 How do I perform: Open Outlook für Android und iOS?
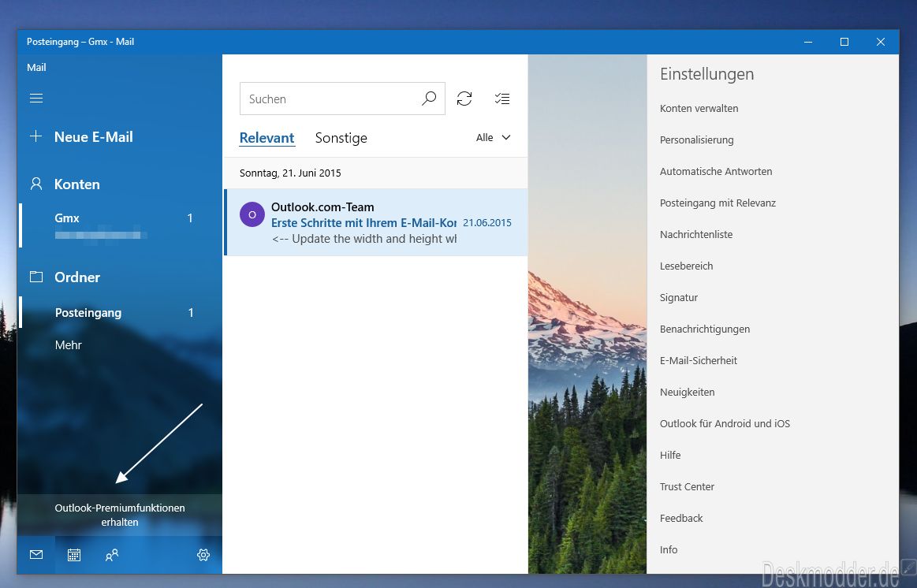coord(725,424)
